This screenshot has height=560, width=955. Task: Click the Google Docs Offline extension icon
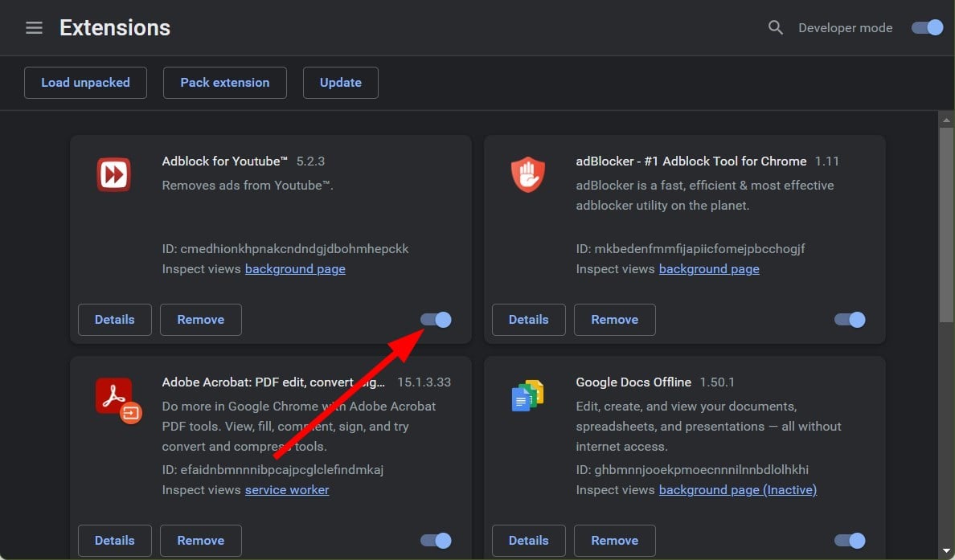(x=527, y=395)
